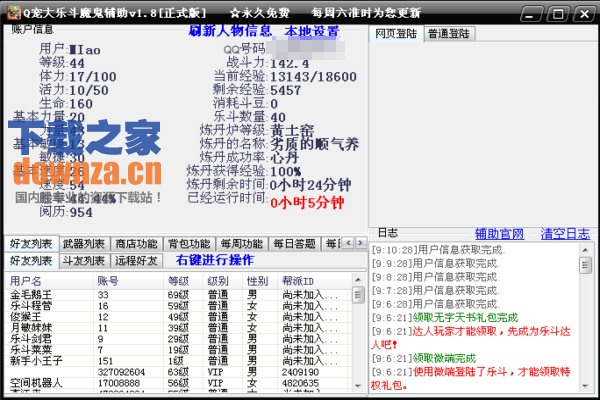Click friend list scrollbar up arrow
This screenshot has width=600, height=400.
(358, 280)
